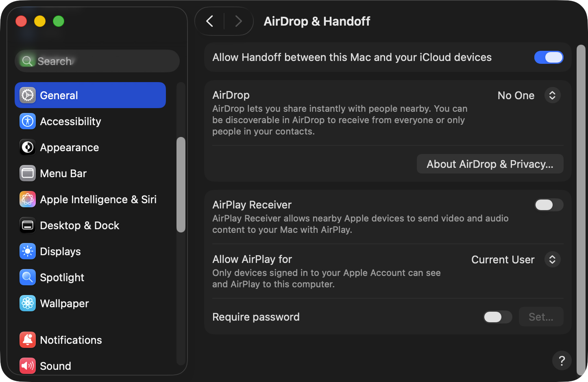Click the AirPlay Receiver description text
Viewport: 588px width, 382px height.
click(360, 224)
